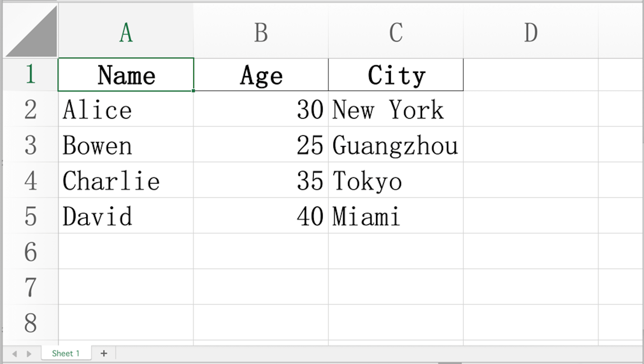644x364 pixels.
Task: Select column header D
Action: [531, 31]
